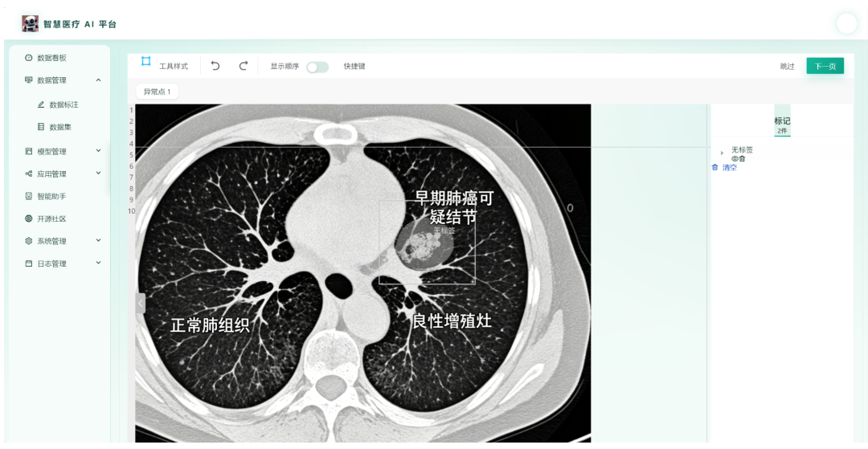Click the 应用管理 nodes icon

coord(29,173)
